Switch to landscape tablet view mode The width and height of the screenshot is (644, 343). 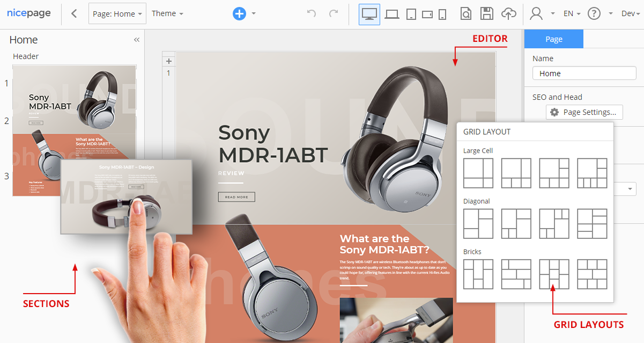pos(427,14)
